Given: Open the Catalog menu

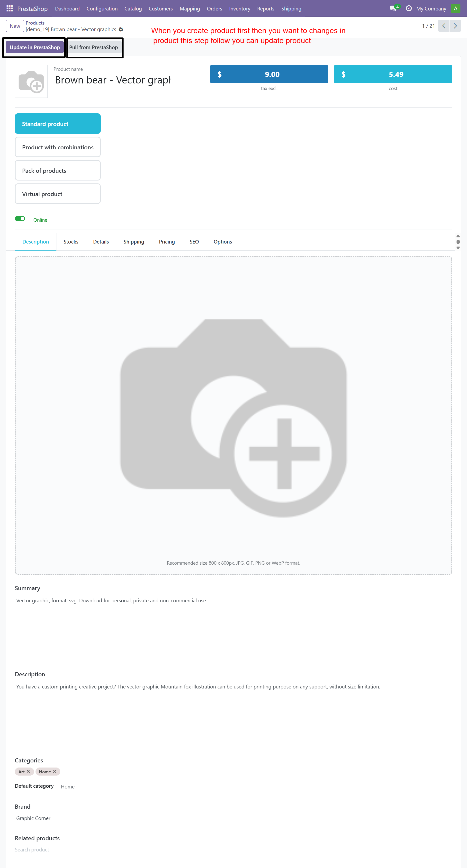Looking at the screenshot, I should [133, 9].
